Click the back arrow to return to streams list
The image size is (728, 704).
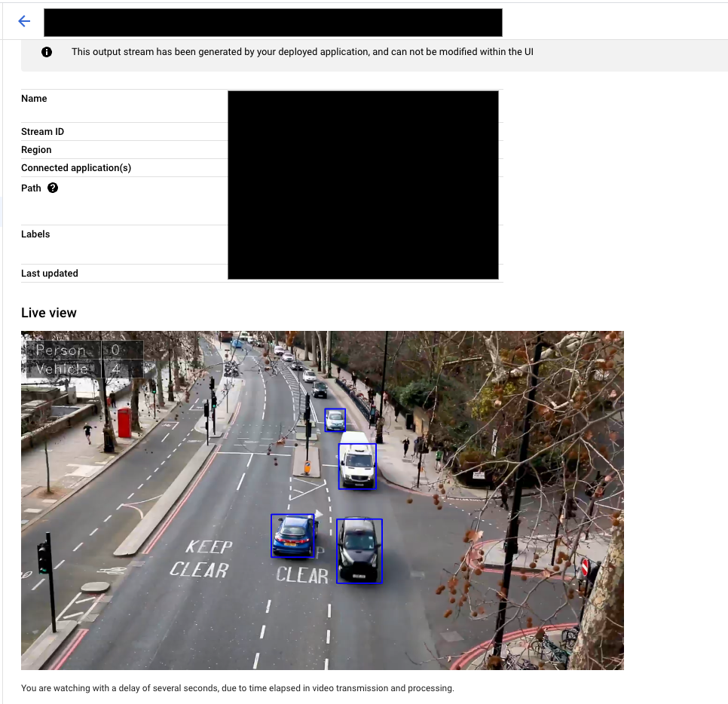(x=23, y=21)
